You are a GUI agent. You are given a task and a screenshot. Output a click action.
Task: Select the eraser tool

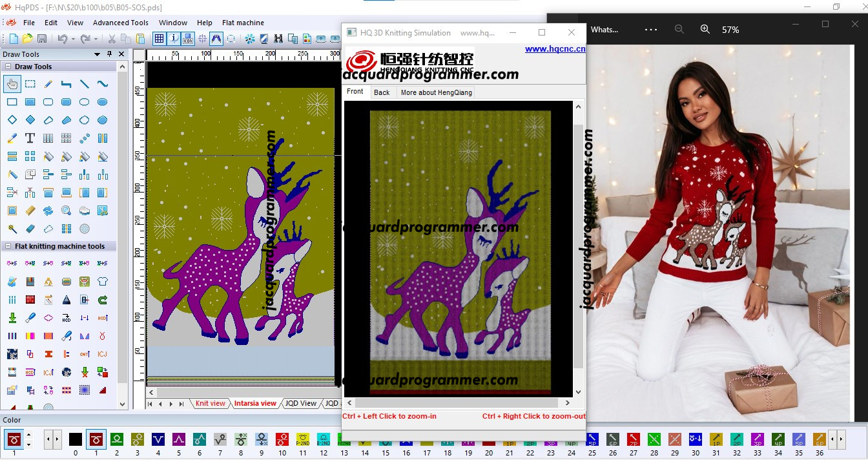tap(30, 228)
